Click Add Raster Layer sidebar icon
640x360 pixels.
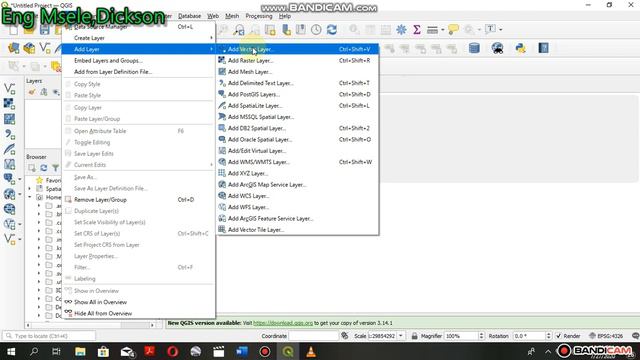(9, 104)
